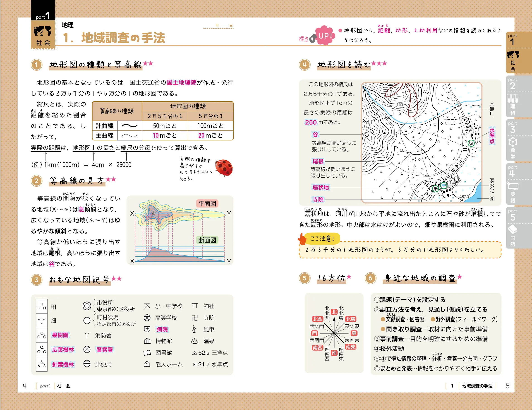The width and height of the screenshot is (532, 410).
Task: Click the 広葉樹林 broadleaf forest symbol
Action: [42, 350]
